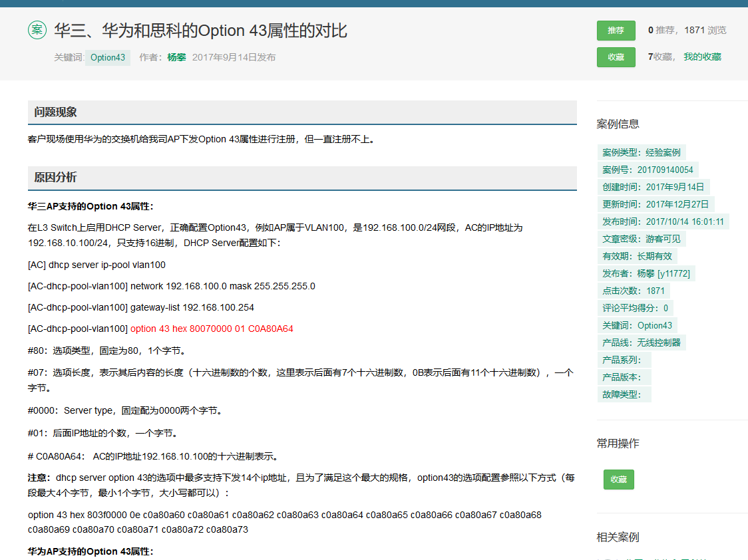This screenshot has height=560, width=748.
Task: Open author 杨攀 profile link
Action: [176, 57]
